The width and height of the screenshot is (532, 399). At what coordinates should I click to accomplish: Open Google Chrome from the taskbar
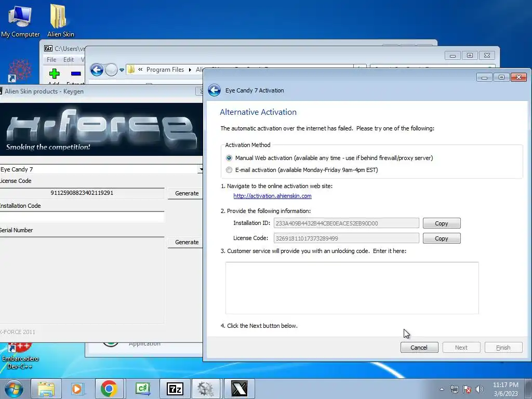(x=109, y=389)
